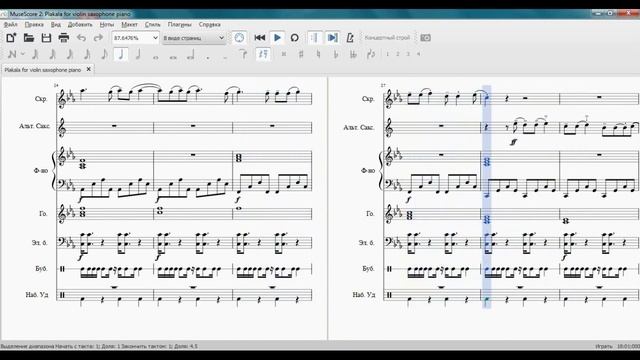This screenshot has width=640, height=360.
Task: Click the selected blue chord in the piano staff
Action: (x=487, y=162)
